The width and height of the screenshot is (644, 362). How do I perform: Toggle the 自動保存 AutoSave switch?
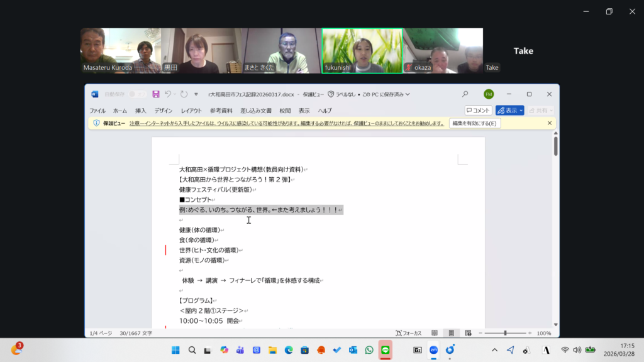tap(138, 94)
